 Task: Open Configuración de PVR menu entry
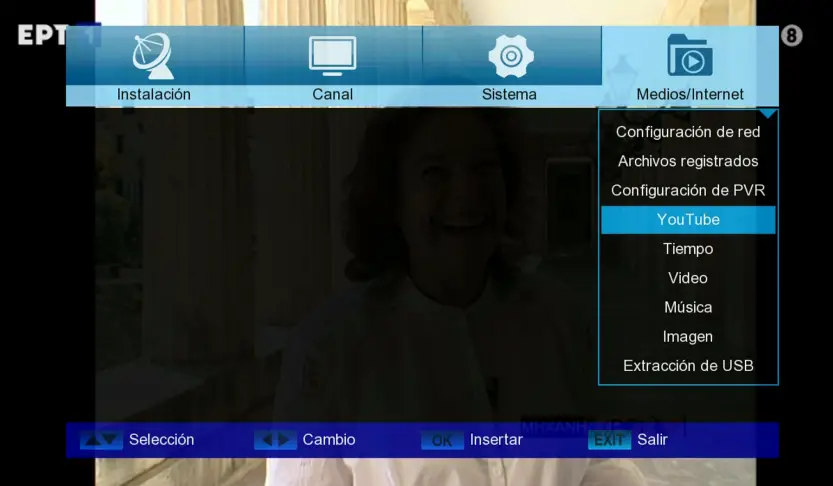click(x=688, y=190)
